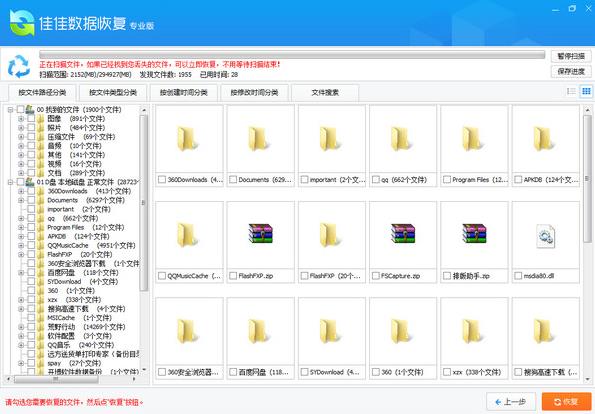Screen dimensions: 595x414
Task: Open the SYDownload folder thumbnail
Action: [330, 332]
